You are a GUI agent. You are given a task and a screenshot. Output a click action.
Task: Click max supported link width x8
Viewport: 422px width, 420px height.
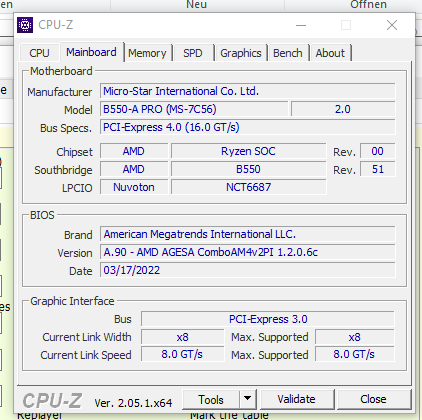(x=355, y=337)
